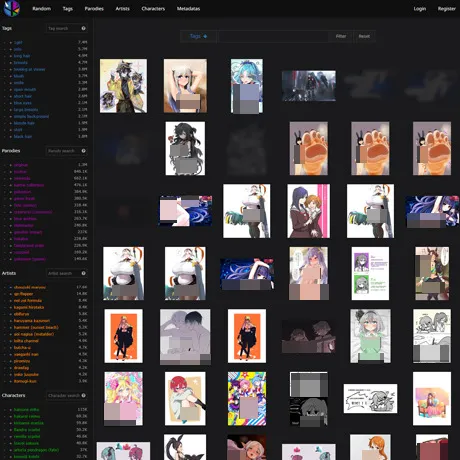
Task: Open the Characters page from navbar
Action: [153, 9]
